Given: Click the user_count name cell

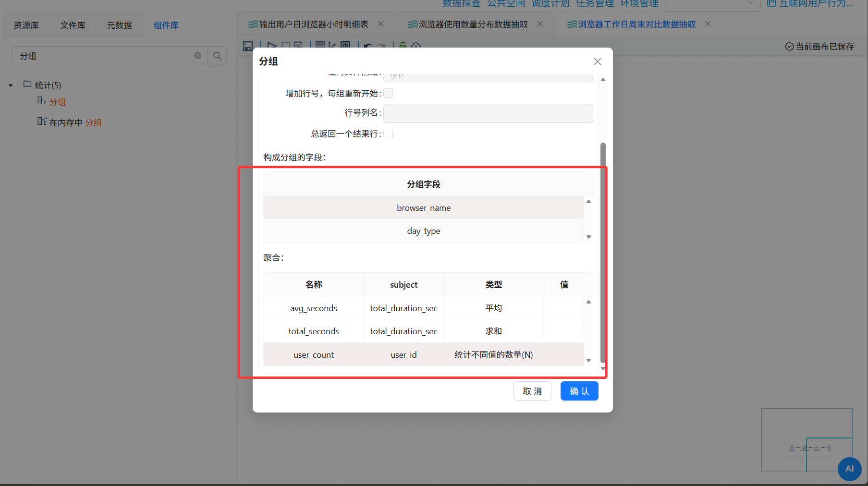Looking at the screenshot, I should 314,354.
